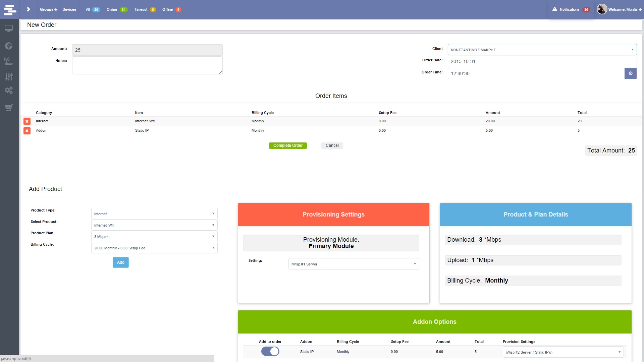Screen dimensions: 644x362
Task: Toggle the Static IP addon switch
Action: pyautogui.click(x=270, y=351)
